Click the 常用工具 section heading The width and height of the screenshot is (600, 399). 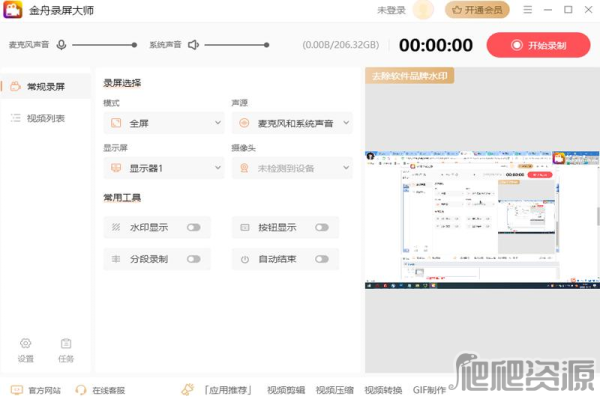(122, 197)
